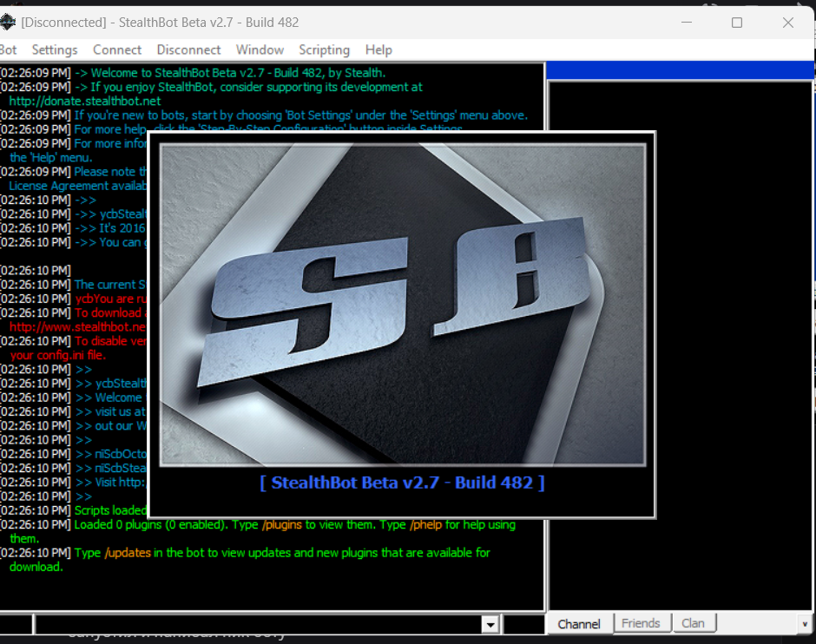Click the 'your config.ini file.' red text
This screenshot has width=816, height=644.
58,355
